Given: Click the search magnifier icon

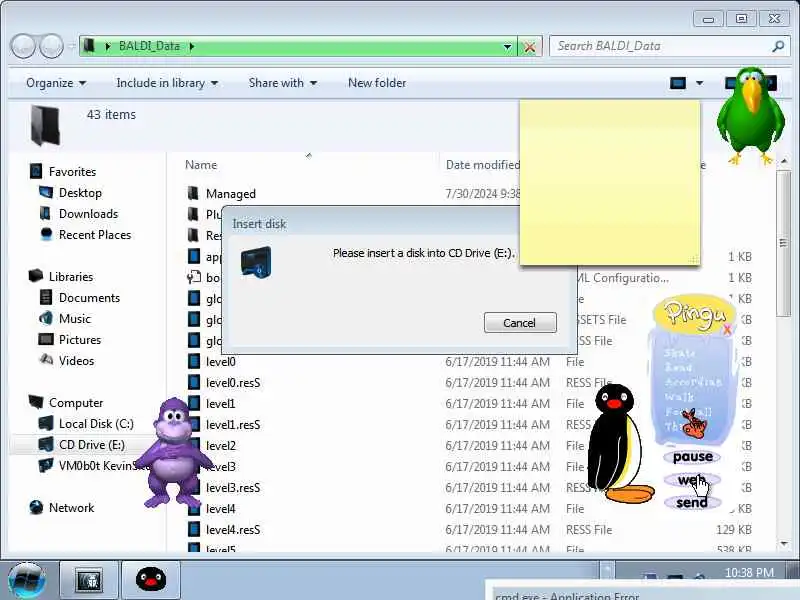Looking at the screenshot, I should 778,46.
